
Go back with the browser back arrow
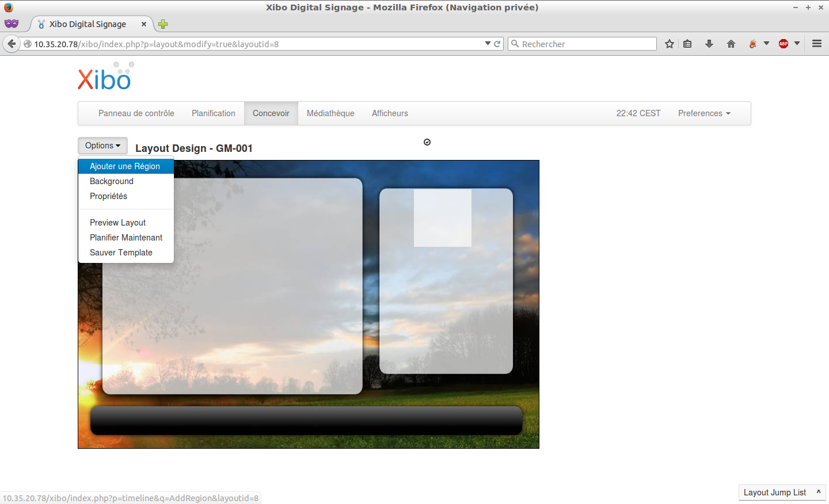click(x=12, y=44)
